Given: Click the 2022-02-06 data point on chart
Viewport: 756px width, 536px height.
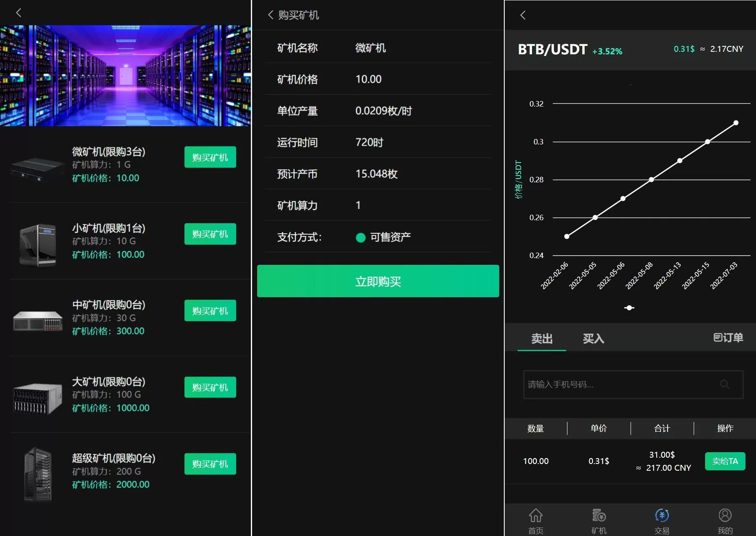Looking at the screenshot, I should 567,236.
